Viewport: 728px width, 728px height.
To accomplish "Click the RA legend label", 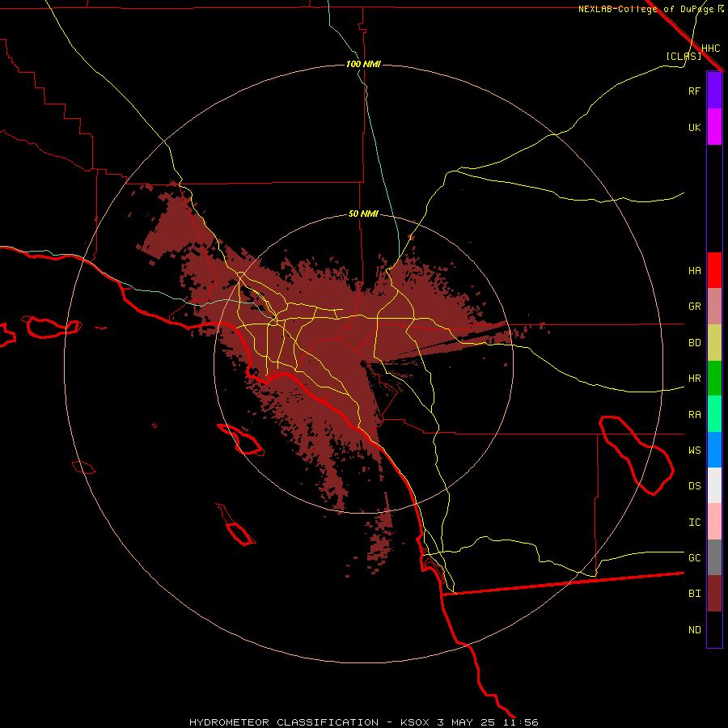I will coord(694,415).
